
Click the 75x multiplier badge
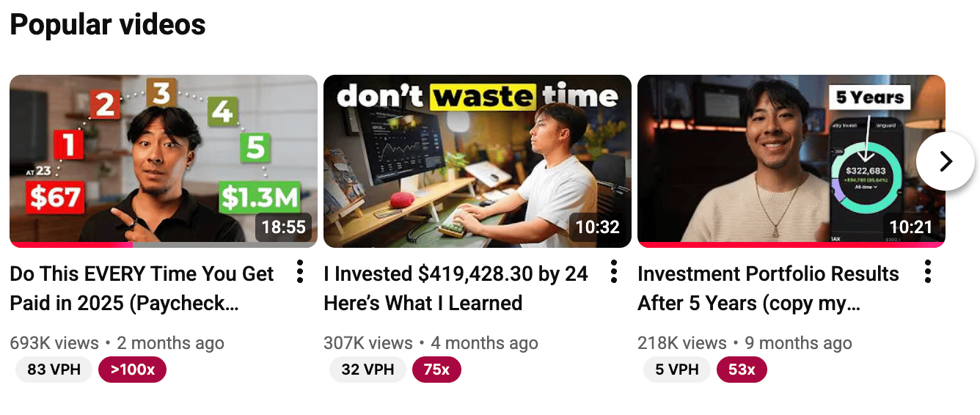[x=436, y=370]
